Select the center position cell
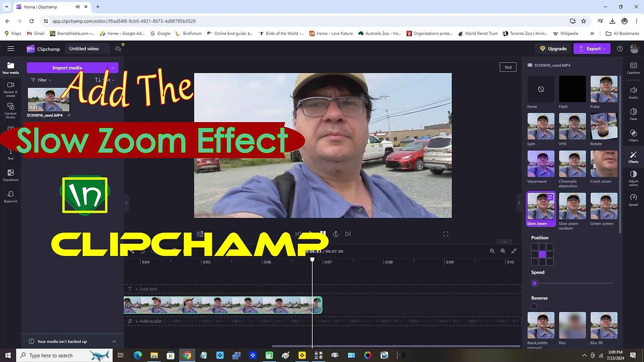 coord(542,254)
